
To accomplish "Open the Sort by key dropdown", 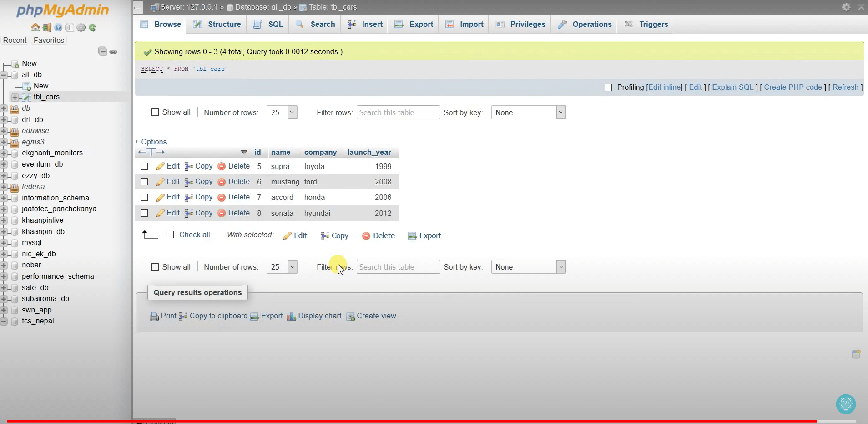I will coord(528,112).
